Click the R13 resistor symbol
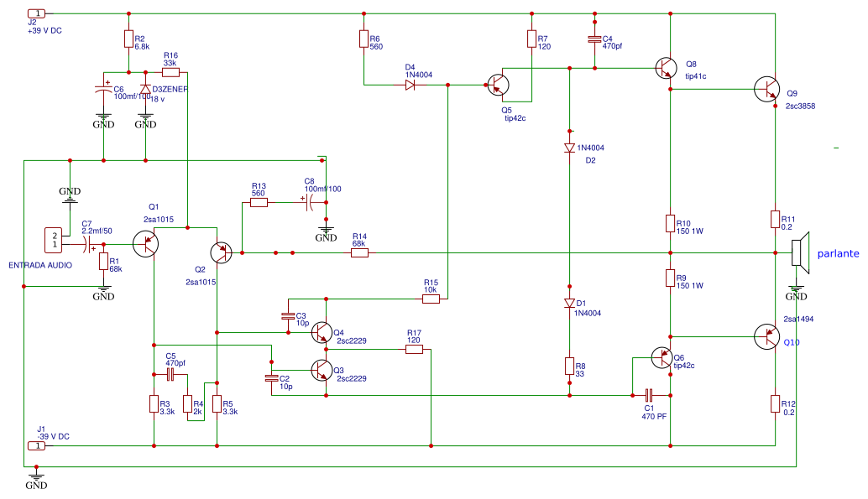Image resolution: width=868 pixels, height=499 pixels. [x=259, y=202]
